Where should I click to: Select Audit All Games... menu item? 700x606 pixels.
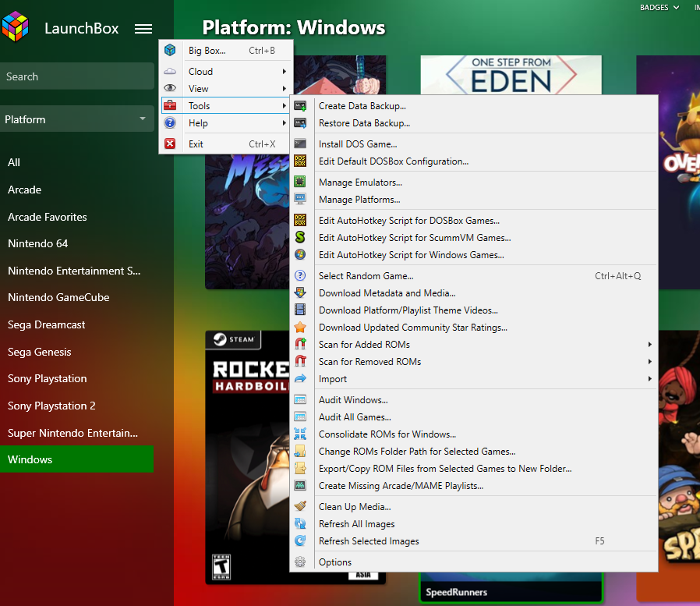[x=474, y=417]
